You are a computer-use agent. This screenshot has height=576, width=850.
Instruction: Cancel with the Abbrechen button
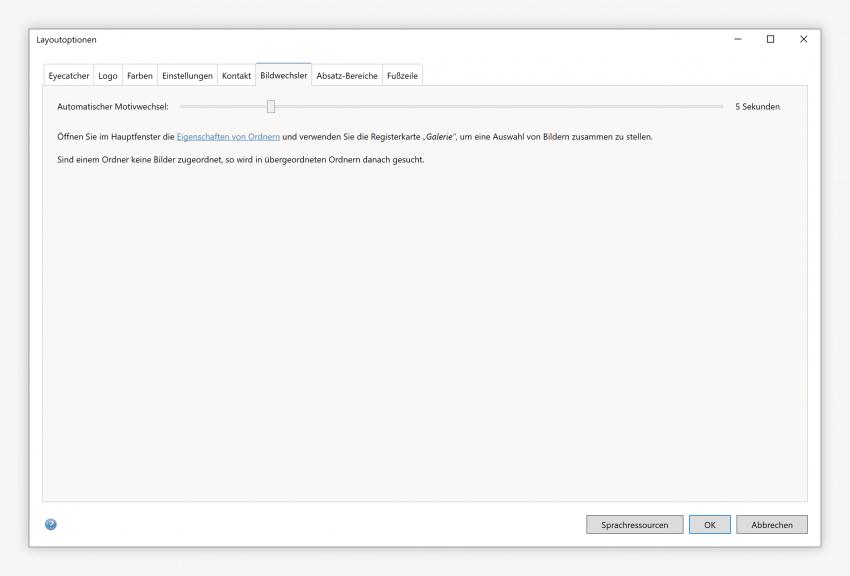[771, 525]
